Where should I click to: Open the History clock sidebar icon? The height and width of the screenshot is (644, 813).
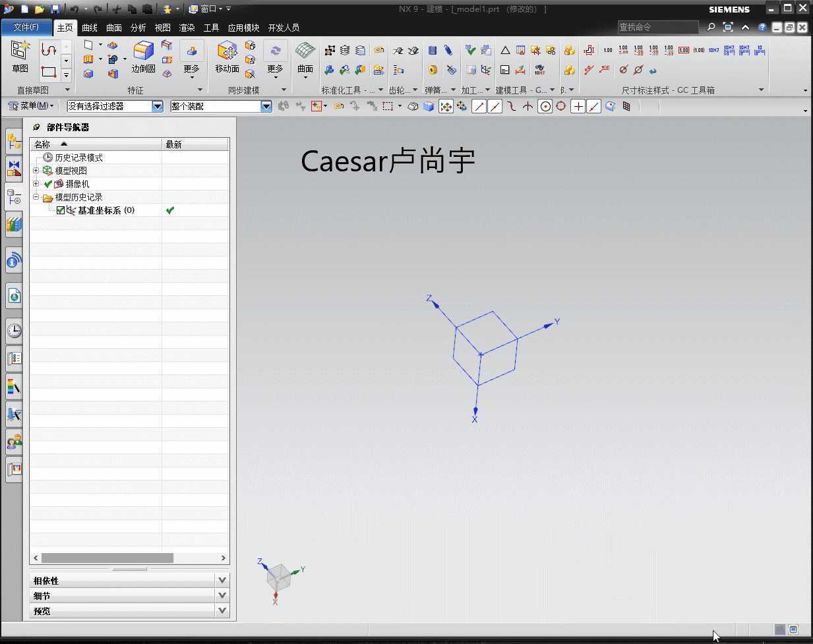point(14,330)
